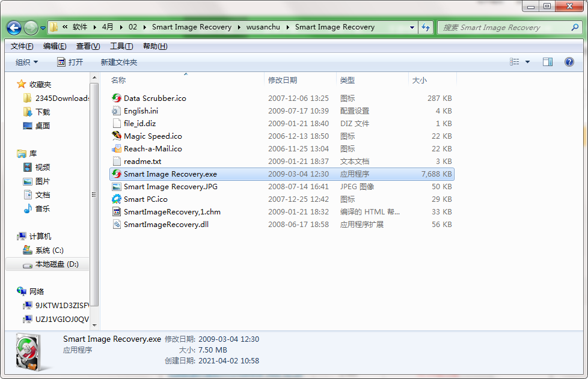588x379 pixels.
Task: Select the Smart PC.ico icon
Action: pyautogui.click(x=117, y=199)
